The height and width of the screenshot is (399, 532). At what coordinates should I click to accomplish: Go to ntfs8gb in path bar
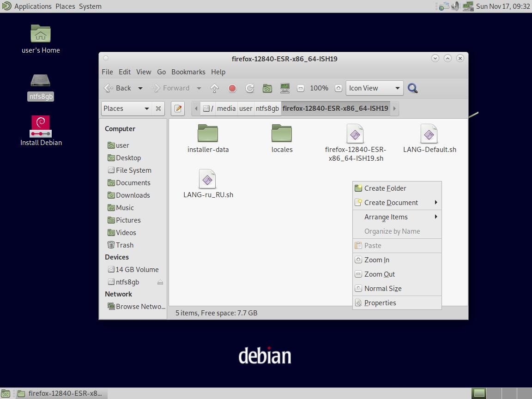267,109
